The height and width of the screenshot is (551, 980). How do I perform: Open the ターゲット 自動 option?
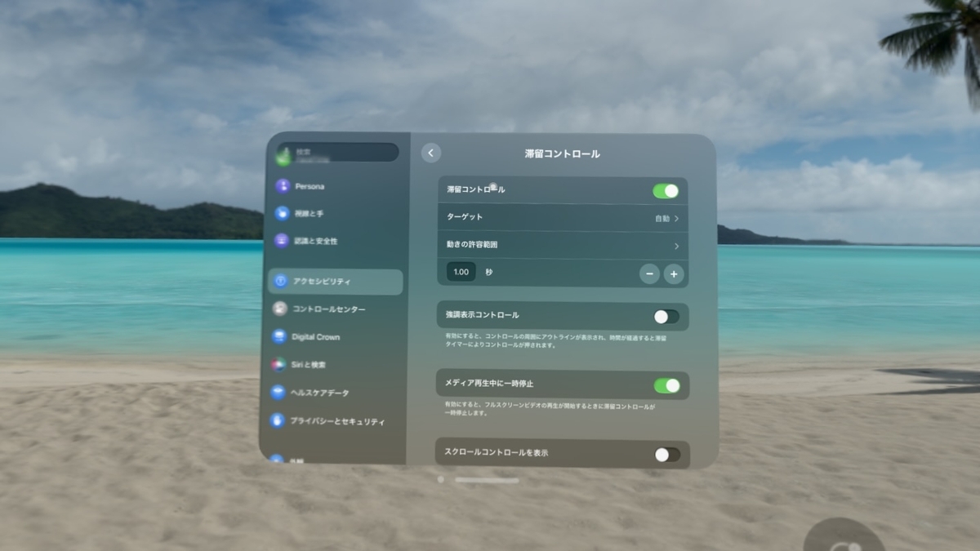pos(563,218)
